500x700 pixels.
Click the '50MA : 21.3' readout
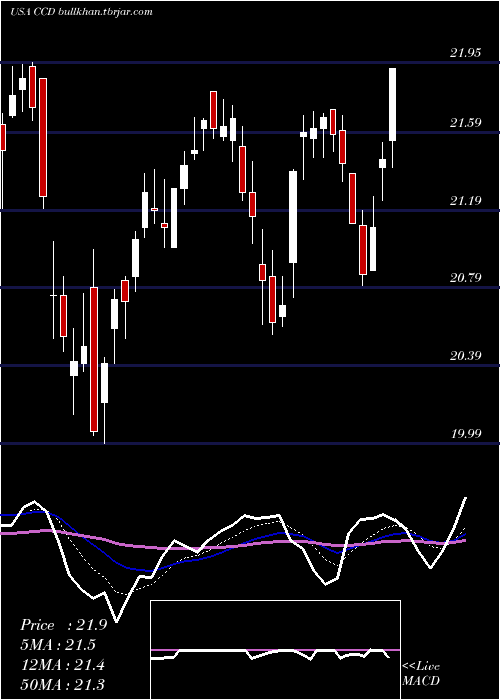62,684
